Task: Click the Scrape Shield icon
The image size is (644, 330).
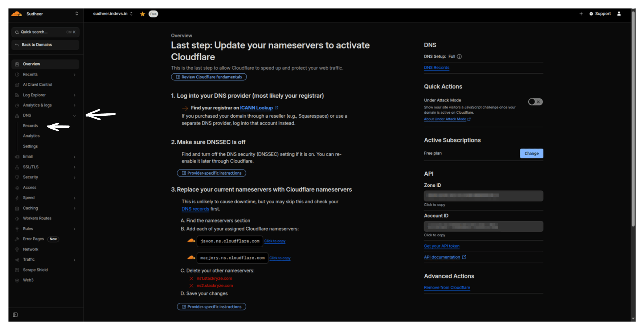Action: click(x=17, y=270)
